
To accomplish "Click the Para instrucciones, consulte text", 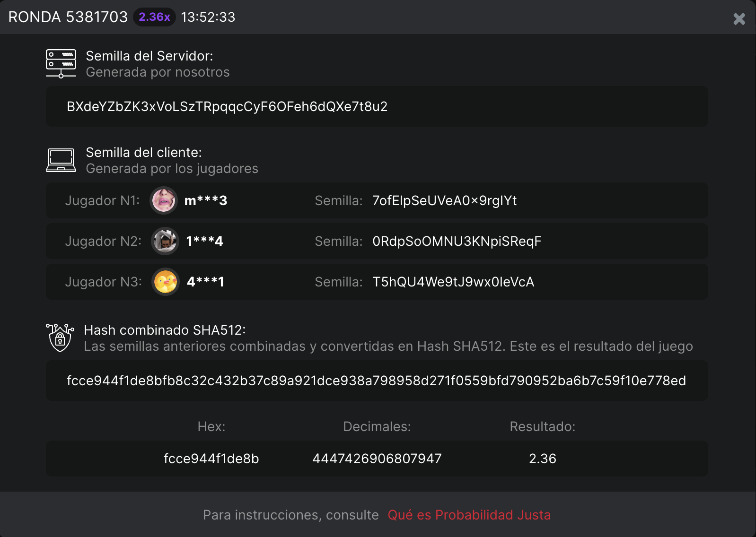I will (291, 515).
